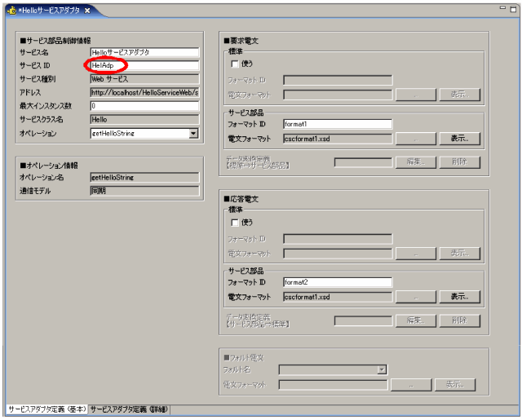
Task: Click the format2 フォーマット ID field
Action: tap(338, 282)
